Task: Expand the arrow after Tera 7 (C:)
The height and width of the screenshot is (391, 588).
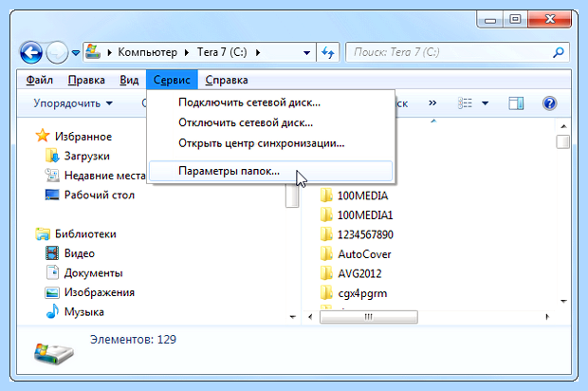Action: tap(258, 52)
